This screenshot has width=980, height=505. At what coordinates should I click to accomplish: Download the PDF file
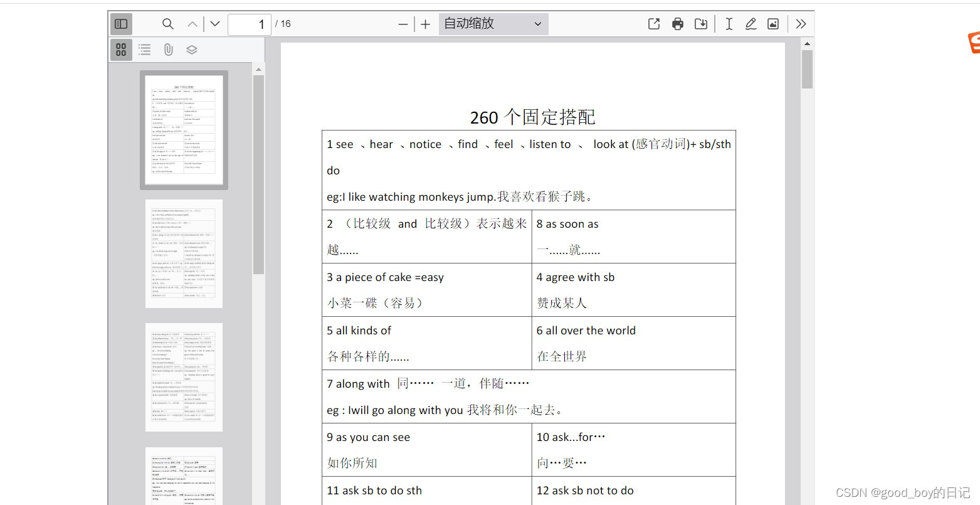click(x=700, y=23)
